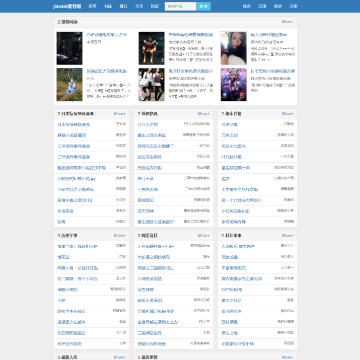This screenshot has height=360, width=360.
Task: Click More+ in first right category panel
Action: (288, 114)
